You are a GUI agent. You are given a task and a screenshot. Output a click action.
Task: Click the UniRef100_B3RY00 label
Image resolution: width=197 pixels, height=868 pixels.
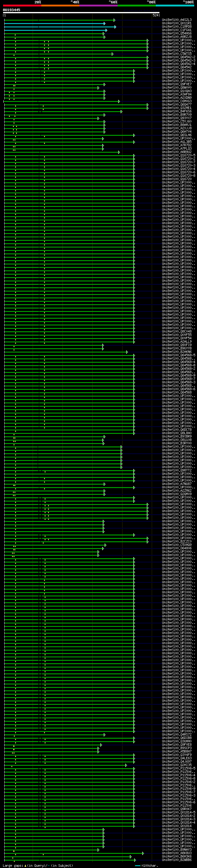[177, 443]
